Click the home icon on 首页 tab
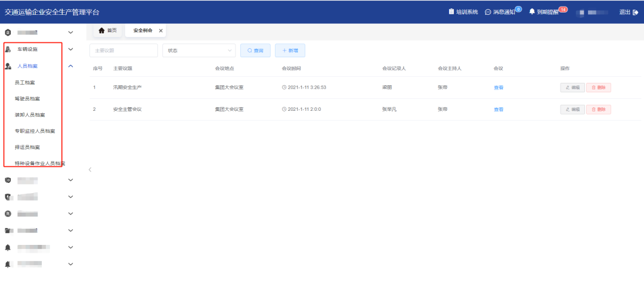 (101, 31)
